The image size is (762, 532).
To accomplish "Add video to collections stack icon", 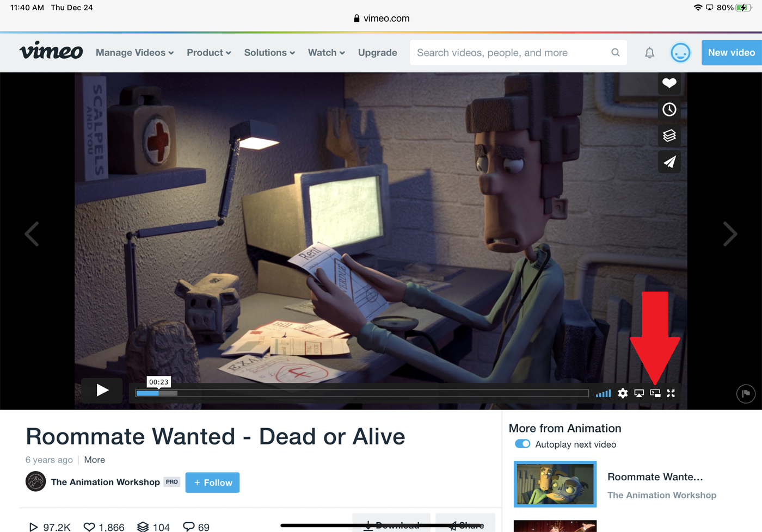I will click(x=669, y=135).
